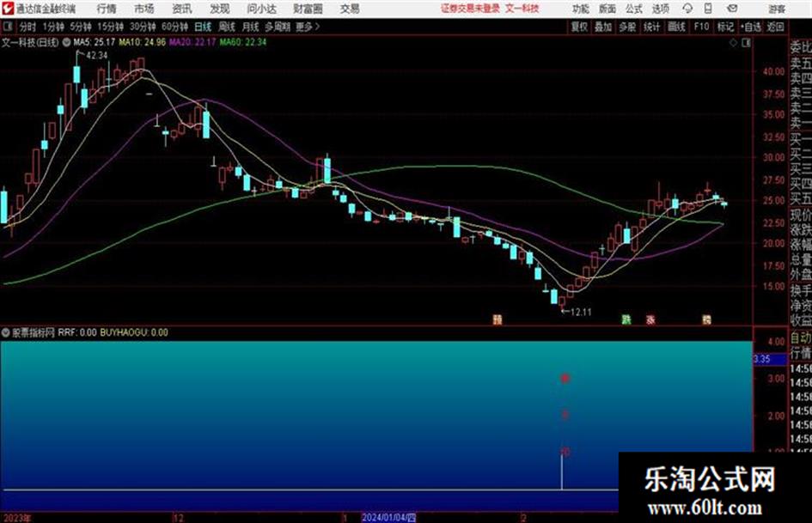Open the 行情 menu

pyautogui.click(x=107, y=9)
